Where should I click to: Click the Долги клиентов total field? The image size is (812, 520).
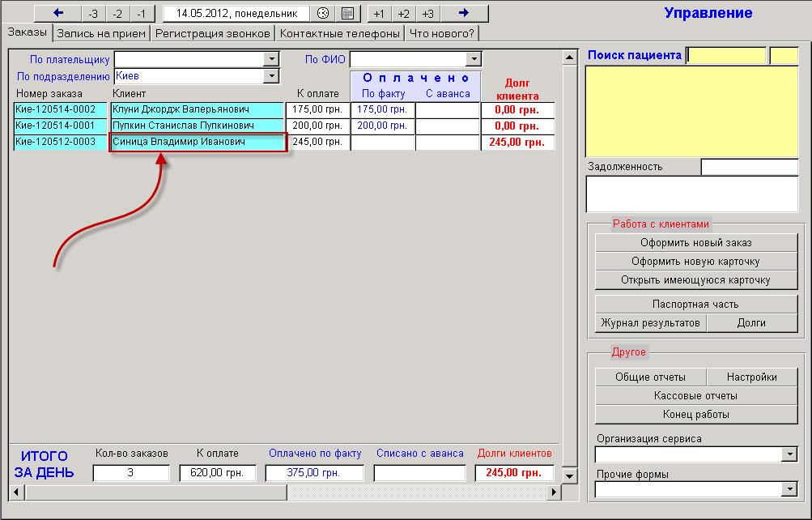point(514,473)
